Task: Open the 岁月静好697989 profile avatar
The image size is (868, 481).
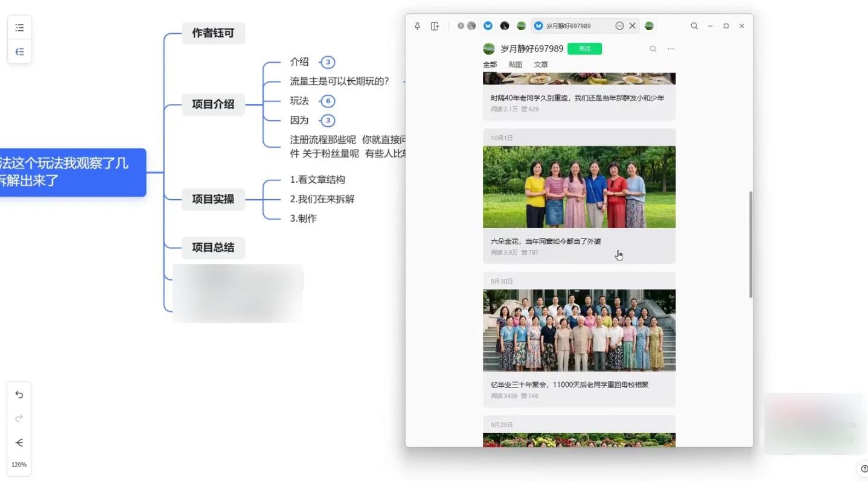Action: 489,49
